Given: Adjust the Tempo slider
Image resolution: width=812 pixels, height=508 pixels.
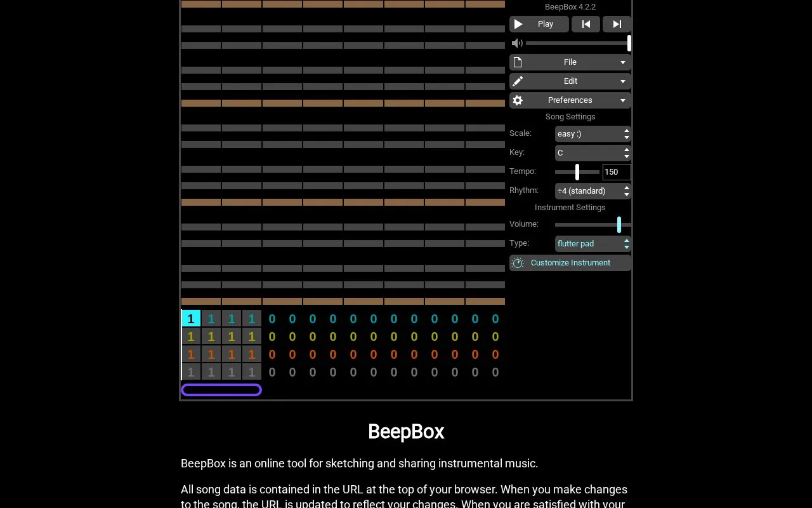Looking at the screenshot, I should point(577,172).
